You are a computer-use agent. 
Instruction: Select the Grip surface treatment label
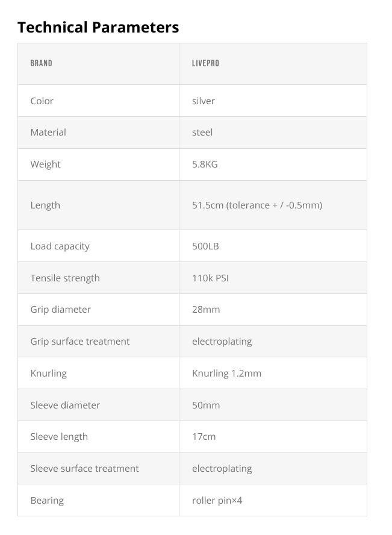[80, 341]
